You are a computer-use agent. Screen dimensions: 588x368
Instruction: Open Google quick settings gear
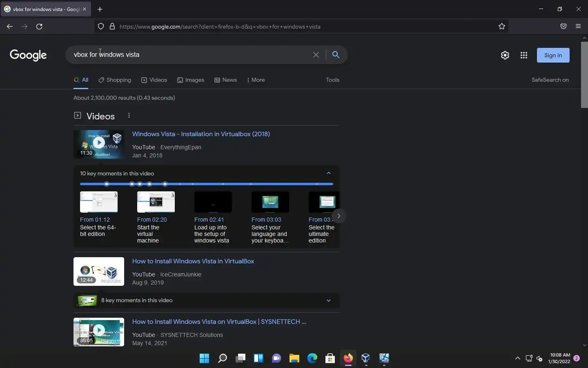click(x=505, y=55)
